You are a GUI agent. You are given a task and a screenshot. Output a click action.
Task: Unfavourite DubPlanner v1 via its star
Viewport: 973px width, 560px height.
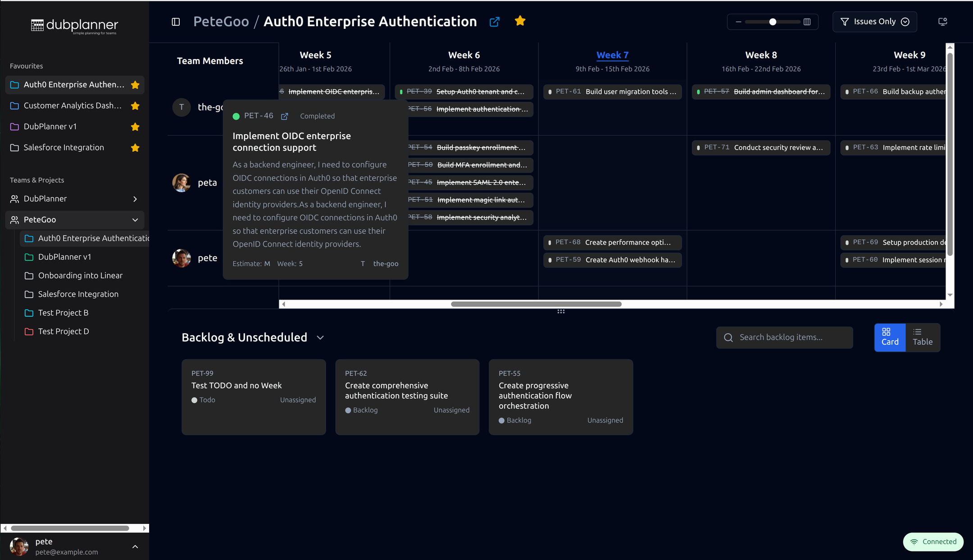coord(135,127)
